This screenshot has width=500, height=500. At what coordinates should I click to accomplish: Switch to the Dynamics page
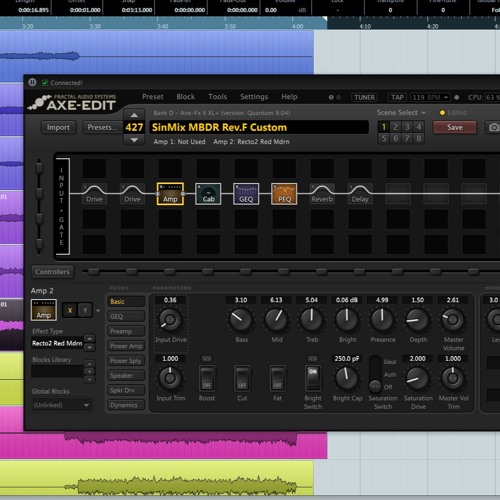click(x=126, y=405)
